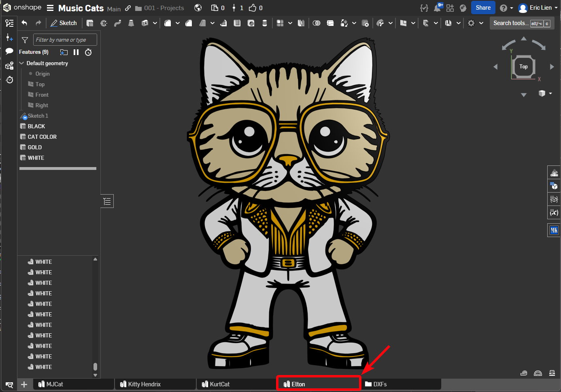The height and width of the screenshot is (392, 561).
Task: Toggle the feature list panel icon
Action: coord(9,23)
